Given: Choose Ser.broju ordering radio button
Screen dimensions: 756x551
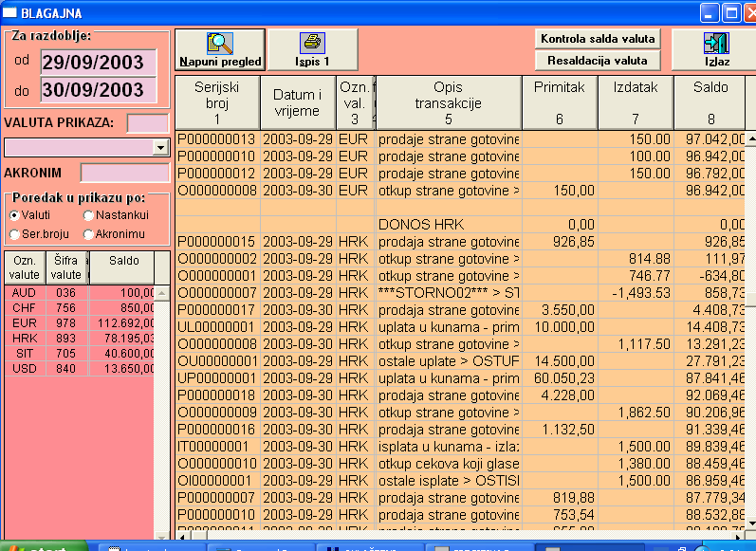Looking at the screenshot, I should coord(14,233).
